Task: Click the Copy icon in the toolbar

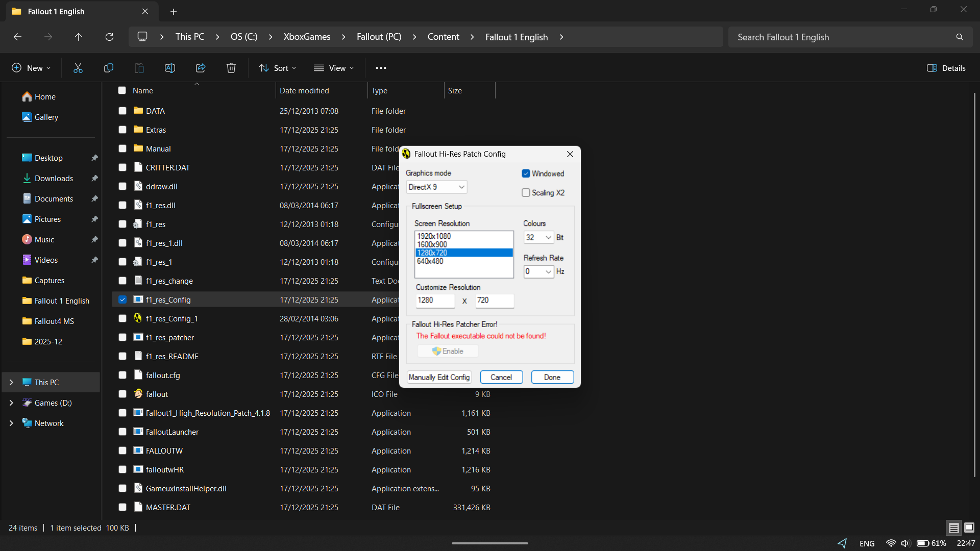Action: point(108,67)
